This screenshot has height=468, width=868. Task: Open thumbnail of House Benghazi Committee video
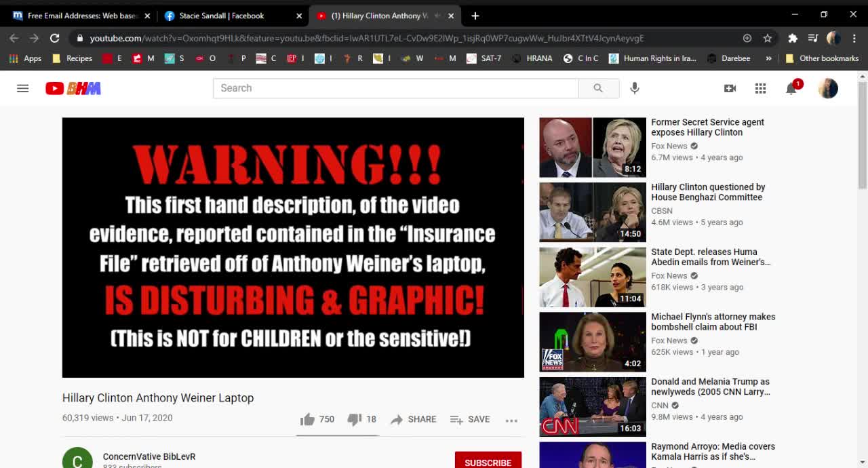pos(593,212)
